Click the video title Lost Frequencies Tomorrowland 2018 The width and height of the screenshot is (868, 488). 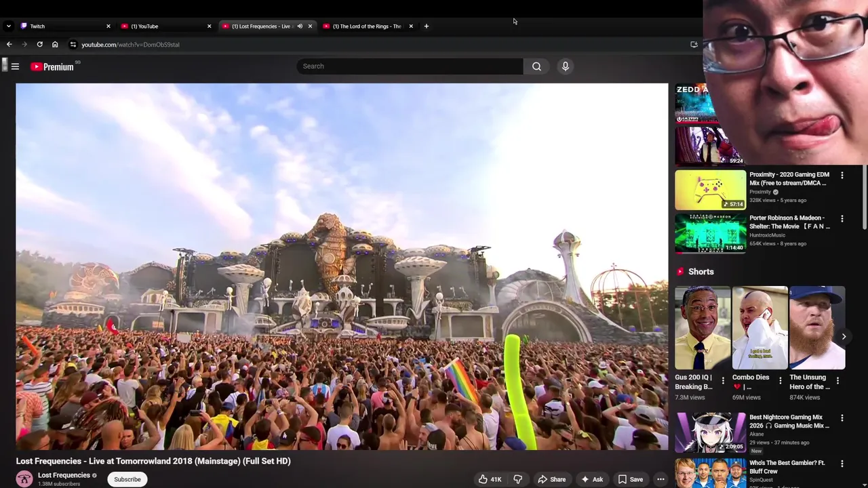click(x=153, y=461)
